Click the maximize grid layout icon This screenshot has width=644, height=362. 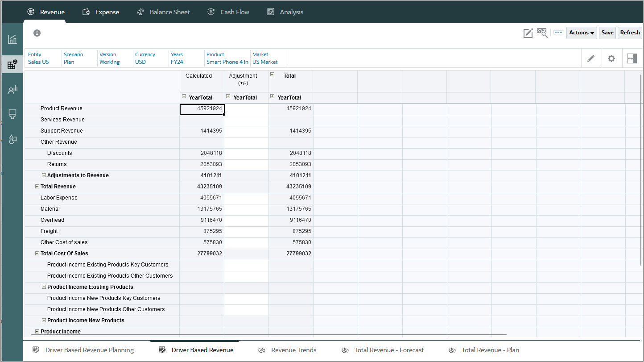pyautogui.click(x=632, y=58)
